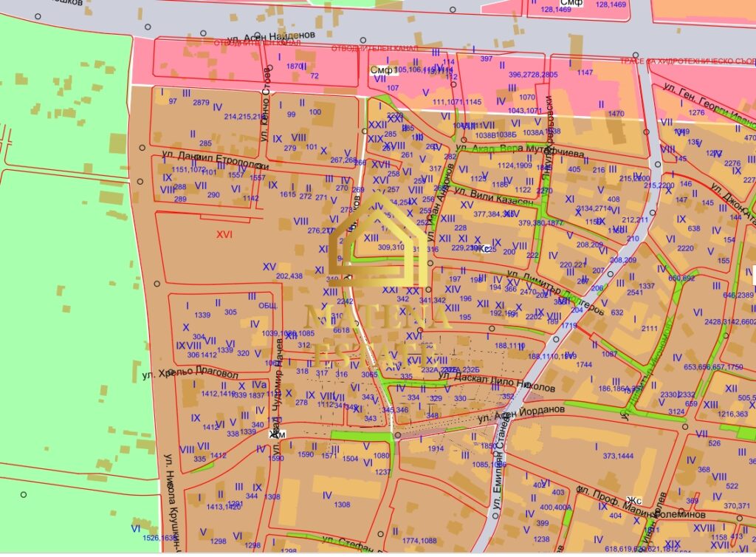The height and width of the screenshot is (557, 756).
Task: Click parcel label '1216,363'
Action: [733, 414]
